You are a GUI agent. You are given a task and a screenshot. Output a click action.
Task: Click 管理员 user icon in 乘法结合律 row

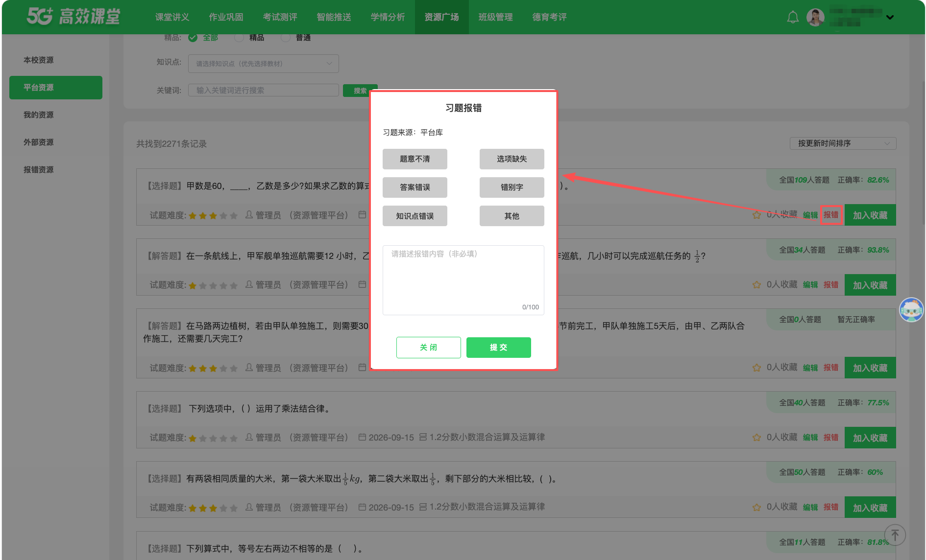point(249,437)
